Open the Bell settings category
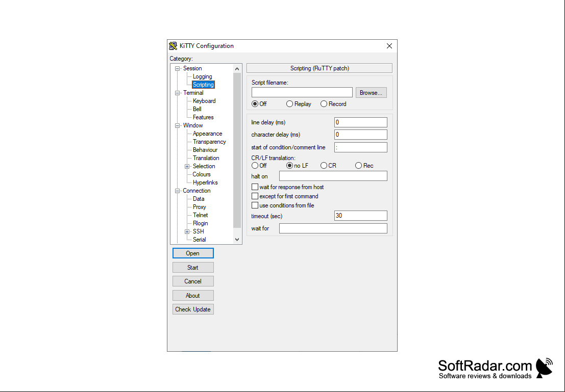This screenshot has height=392, width=565. tap(197, 109)
